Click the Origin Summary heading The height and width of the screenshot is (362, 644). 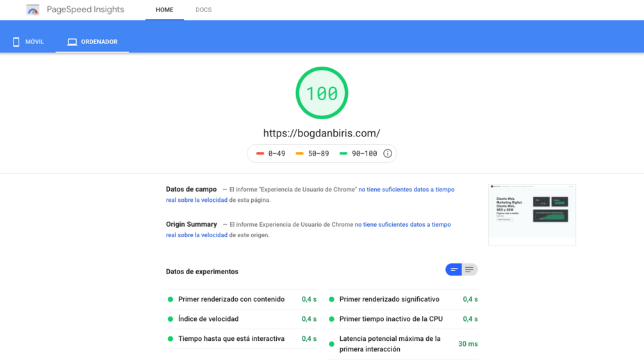tap(192, 224)
